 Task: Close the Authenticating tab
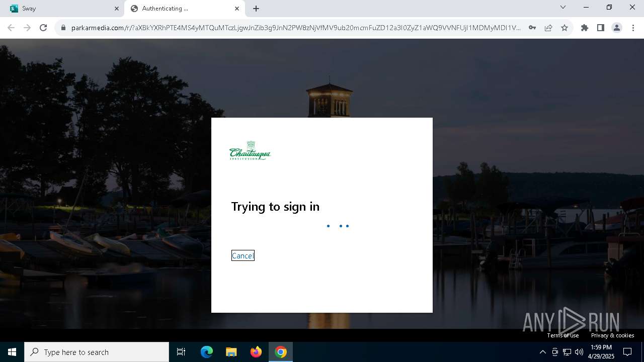[x=237, y=9]
